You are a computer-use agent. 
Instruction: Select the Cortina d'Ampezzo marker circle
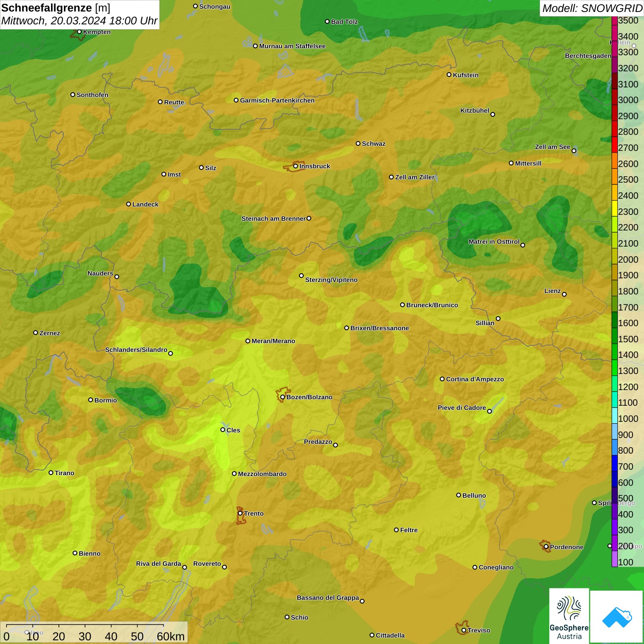(x=442, y=379)
